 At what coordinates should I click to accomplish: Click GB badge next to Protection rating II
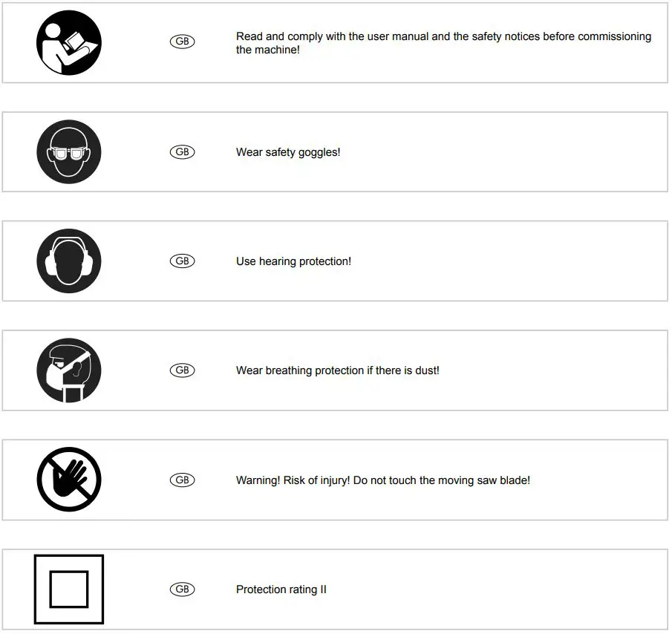(x=182, y=589)
